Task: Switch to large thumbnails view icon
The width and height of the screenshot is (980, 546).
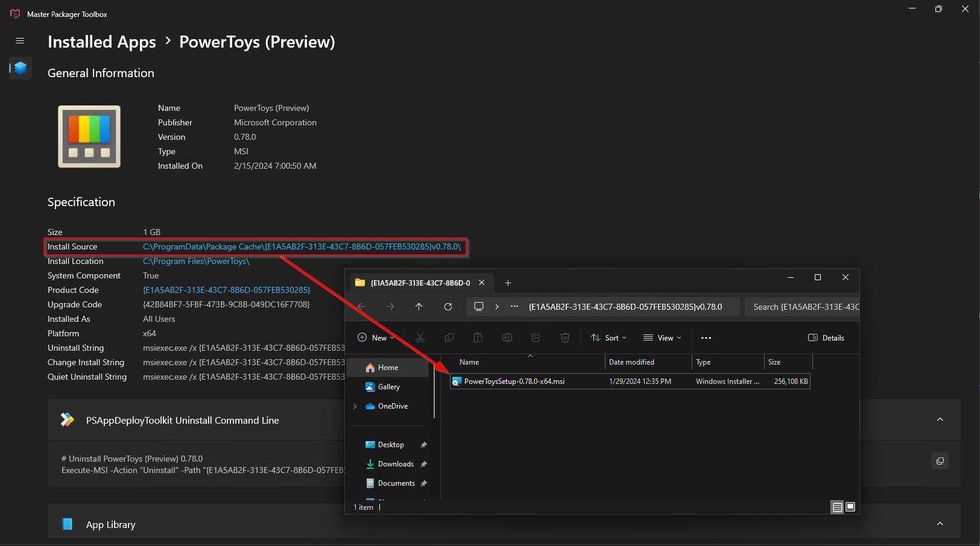Action: [850, 507]
